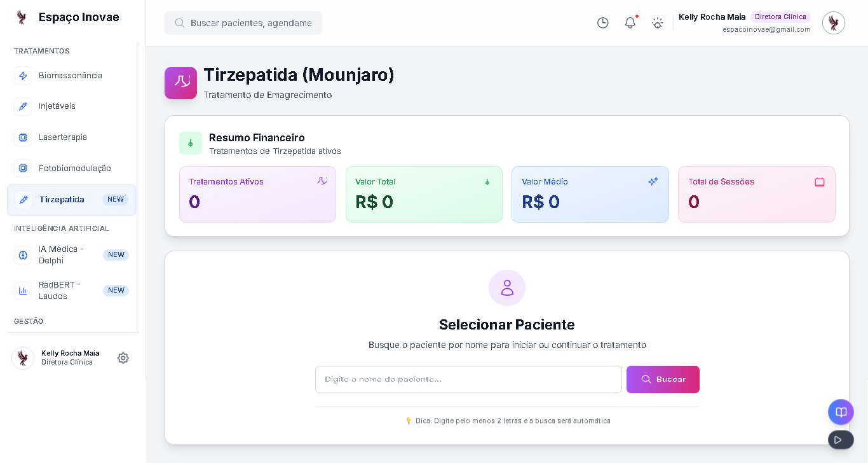Open IA Médica - Delphi
This screenshot has width=868, height=465.
click(x=61, y=255)
